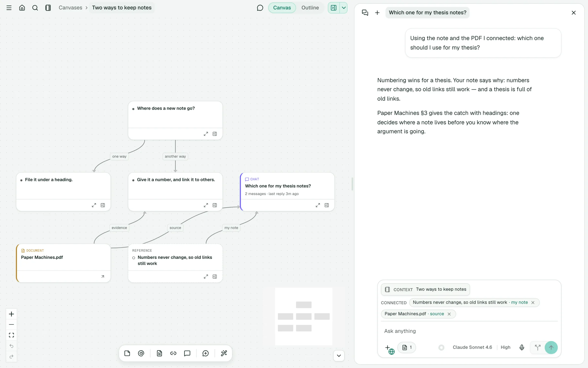Send the message with the arrow button
This screenshot has height=368, width=588.
coord(551,347)
